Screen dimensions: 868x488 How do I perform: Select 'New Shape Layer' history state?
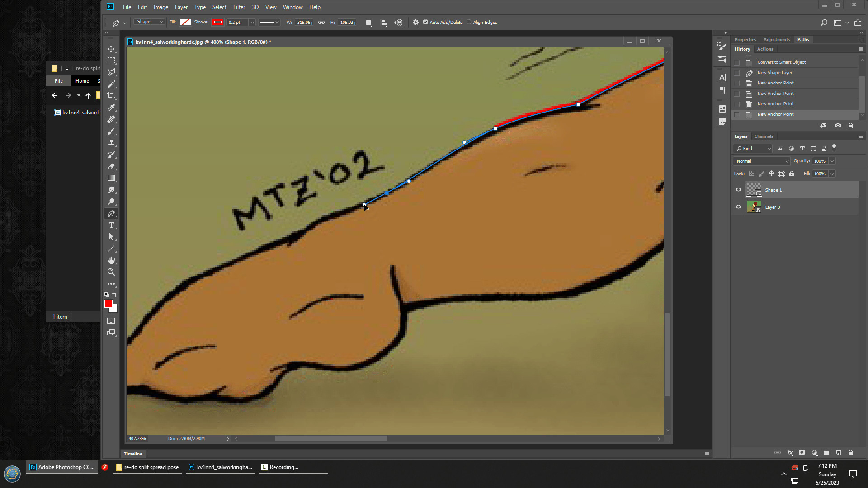774,73
